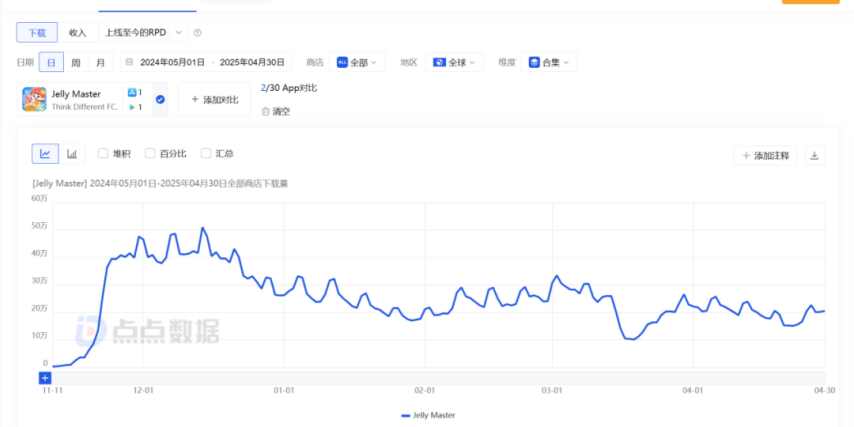Image resolution: width=854 pixels, height=427 pixels.
Task: Open the 商店 全部 dropdown
Action: pos(357,62)
